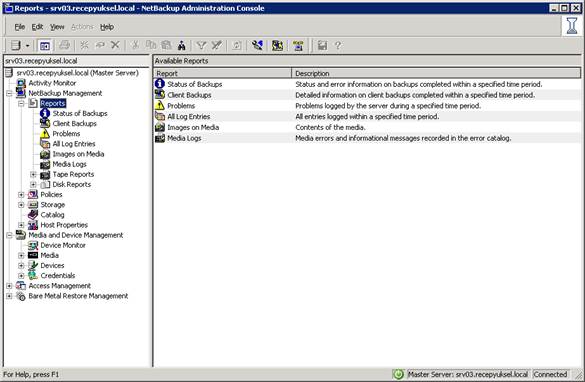Click the master server list toolbar icon
Viewport: 585px width, 382px height.
pyautogui.click(x=16, y=46)
